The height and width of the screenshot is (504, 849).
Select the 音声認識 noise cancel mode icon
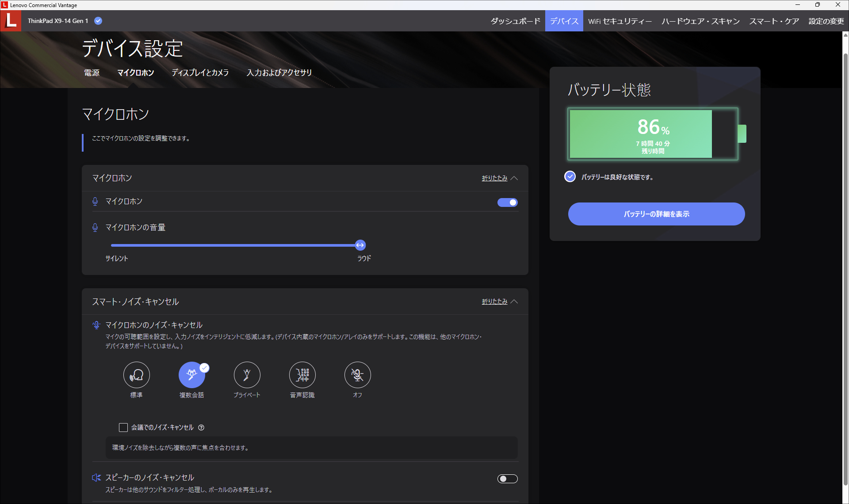coord(302,375)
